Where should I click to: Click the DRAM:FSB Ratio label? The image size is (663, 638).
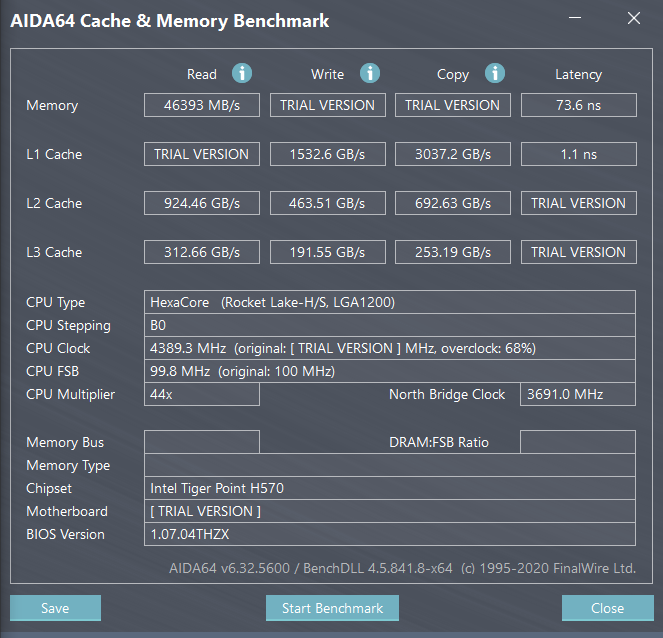coord(439,442)
